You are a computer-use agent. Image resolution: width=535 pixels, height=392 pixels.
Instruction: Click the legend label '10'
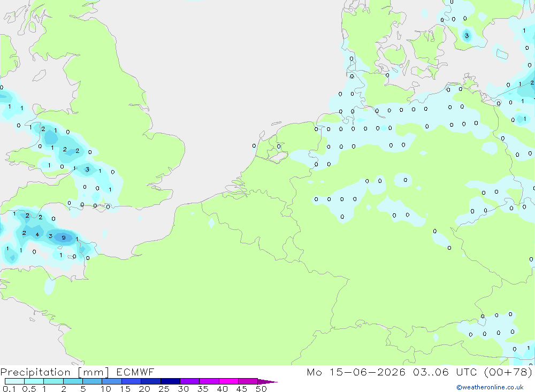tap(106, 389)
